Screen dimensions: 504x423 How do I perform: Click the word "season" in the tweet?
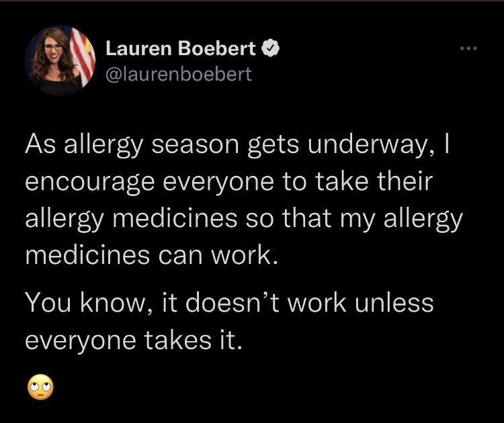click(195, 146)
